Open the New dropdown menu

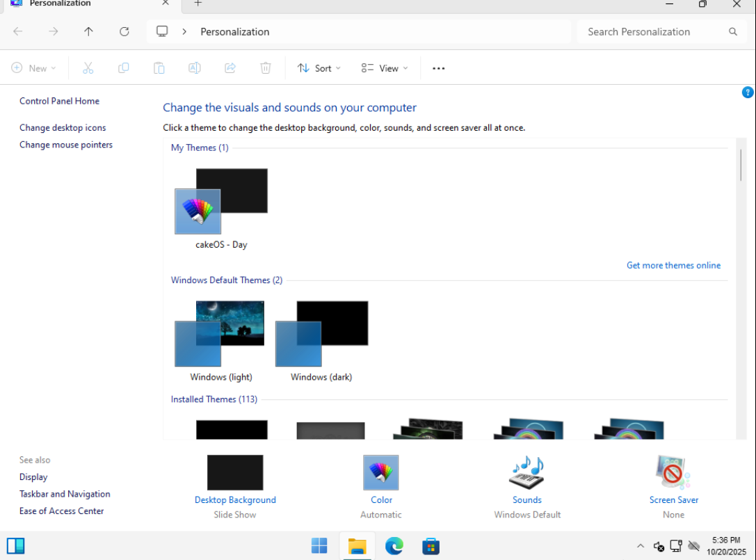pos(34,68)
